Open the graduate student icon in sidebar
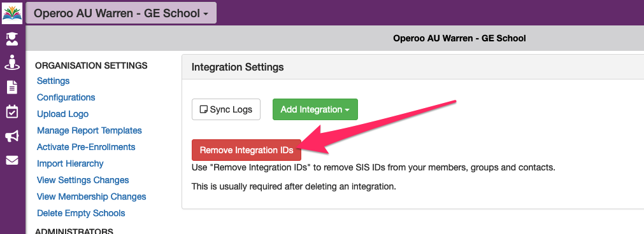Screen dimensions: 644x234 tap(12, 39)
